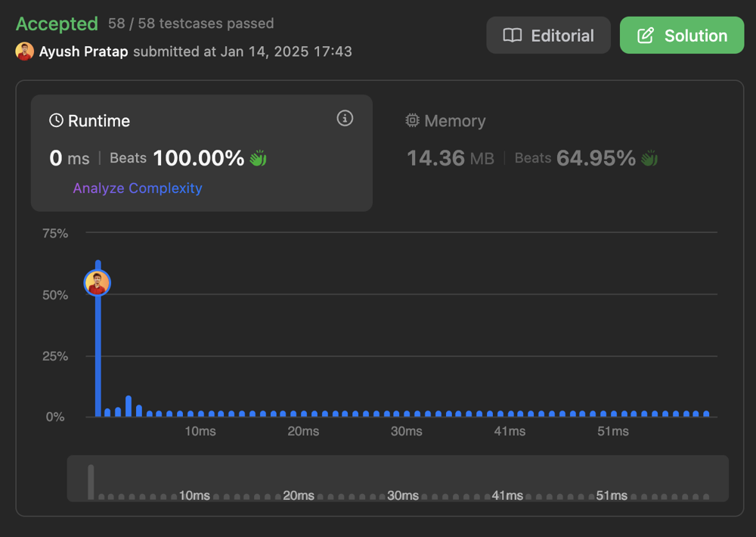Click the Analyze Complexity link
The width and height of the screenshot is (756, 537).
[137, 188]
